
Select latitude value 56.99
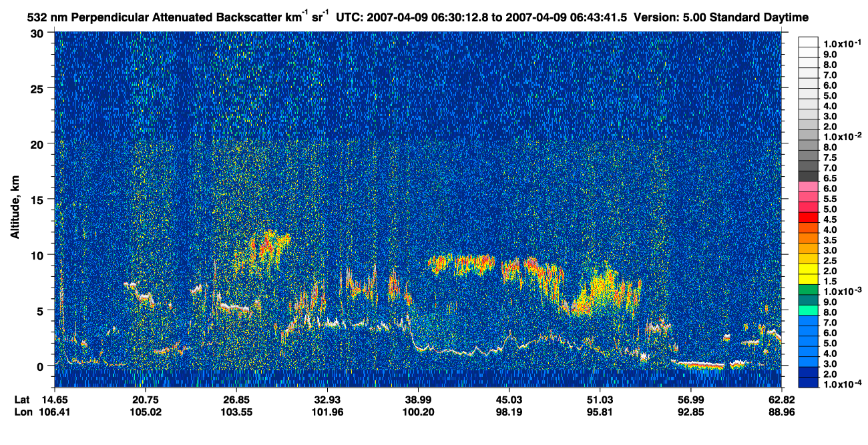[x=690, y=399]
